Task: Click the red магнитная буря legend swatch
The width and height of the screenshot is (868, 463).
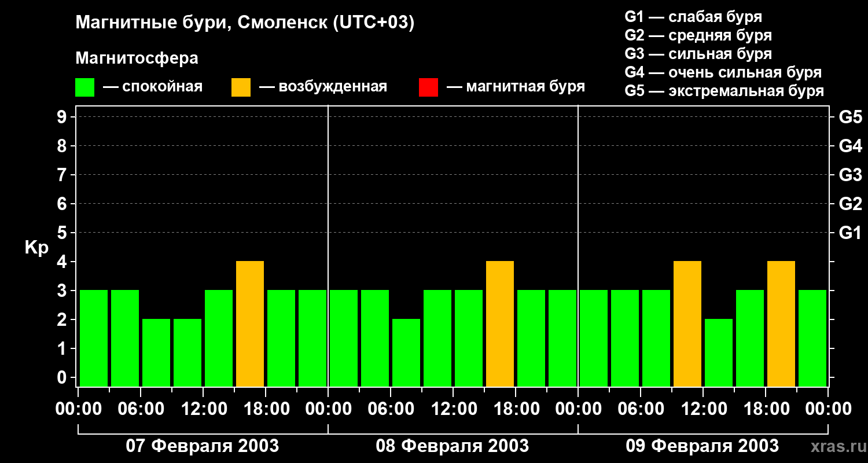Action: click(429, 87)
